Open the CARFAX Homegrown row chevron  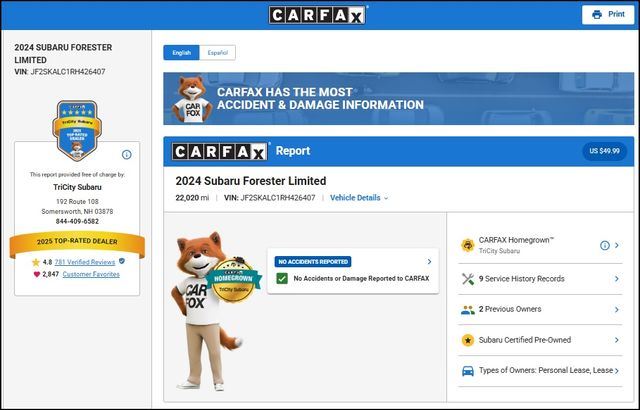pyautogui.click(x=617, y=245)
